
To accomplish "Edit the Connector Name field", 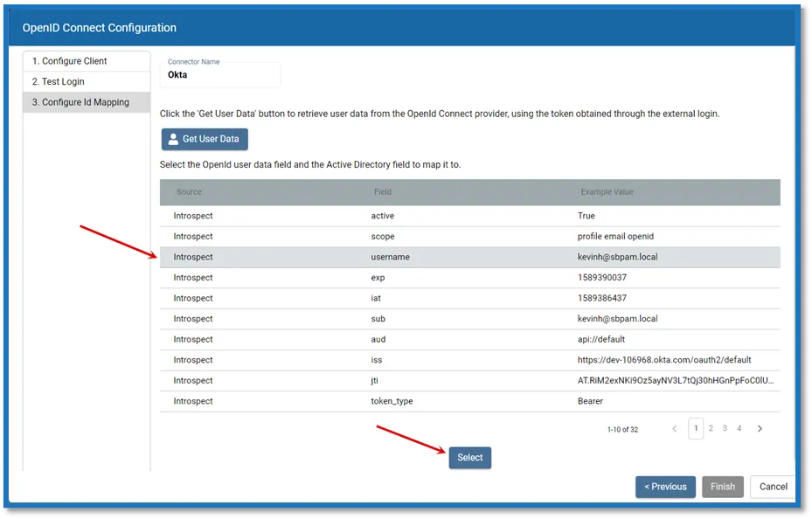I will coord(220,74).
